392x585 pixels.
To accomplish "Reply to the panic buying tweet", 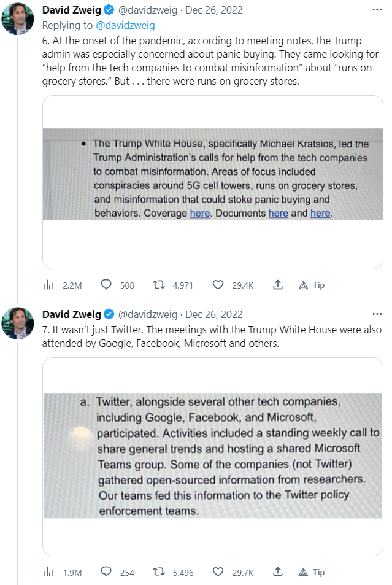I will tap(106, 285).
